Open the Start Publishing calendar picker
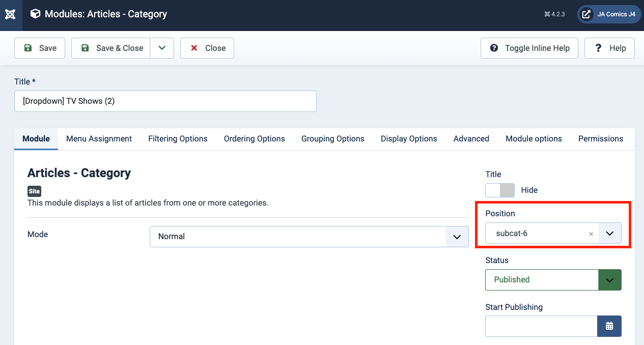This screenshot has height=345, width=644. click(x=609, y=326)
